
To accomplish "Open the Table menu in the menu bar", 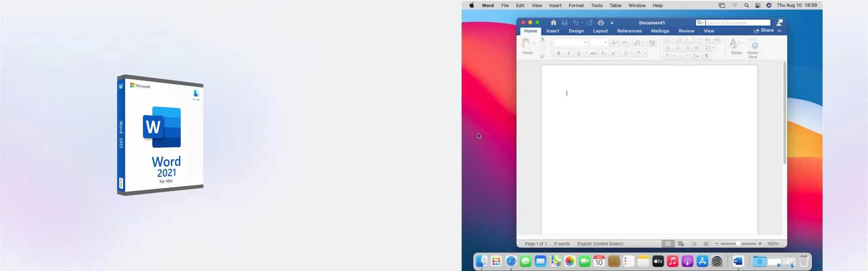I will pyautogui.click(x=615, y=5).
